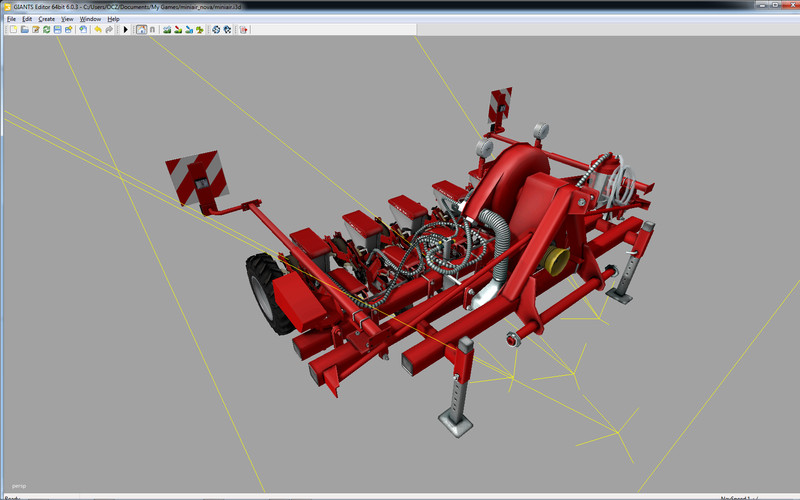Select the first terrain editing tool icon
The width and height of the screenshot is (800, 500).
[167, 30]
